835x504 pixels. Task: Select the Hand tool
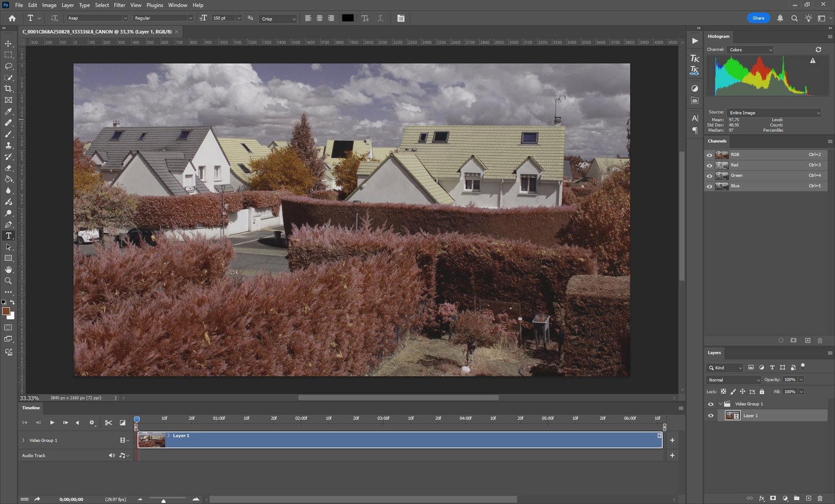[8, 269]
